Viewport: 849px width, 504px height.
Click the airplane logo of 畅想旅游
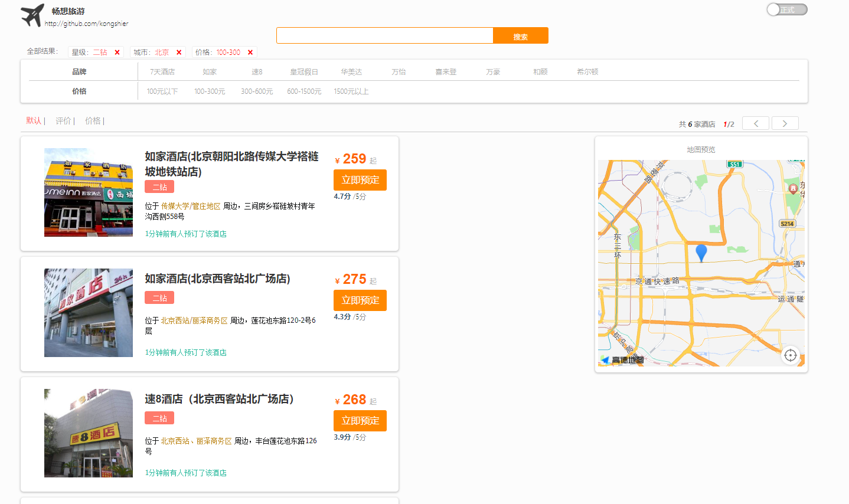click(x=31, y=15)
